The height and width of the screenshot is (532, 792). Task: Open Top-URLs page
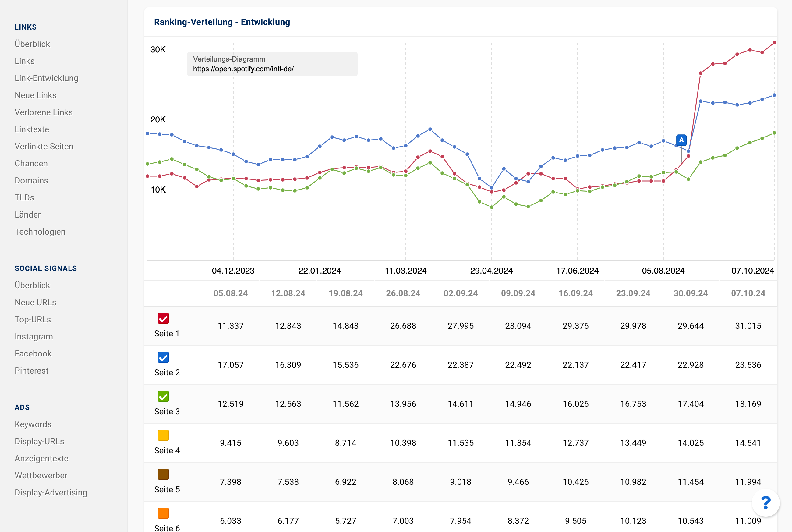(x=33, y=319)
